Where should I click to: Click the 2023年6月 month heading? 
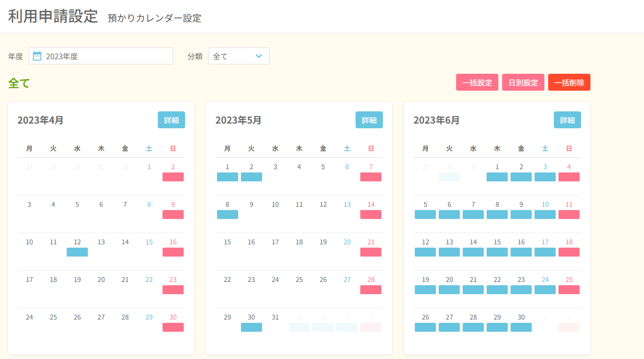[436, 120]
